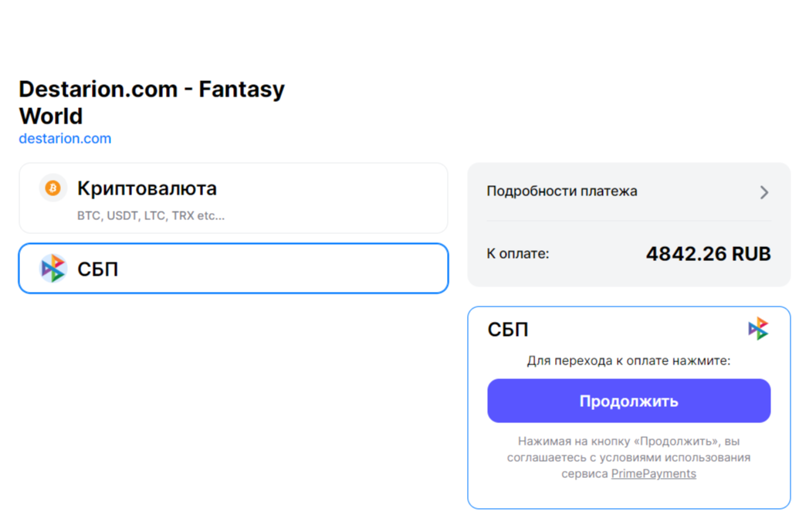Click the СБП logo in the payment method list
Screen dimensions: 799x532
click(53, 269)
